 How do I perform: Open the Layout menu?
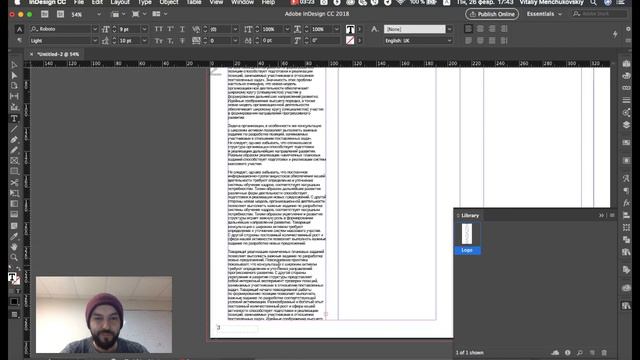120,2
